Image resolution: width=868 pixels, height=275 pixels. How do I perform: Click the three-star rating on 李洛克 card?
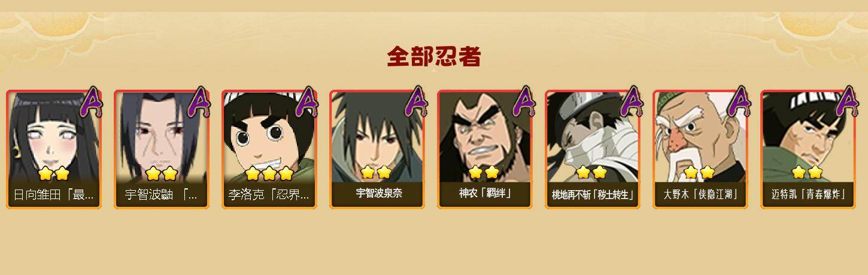pyautogui.click(x=269, y=174)
